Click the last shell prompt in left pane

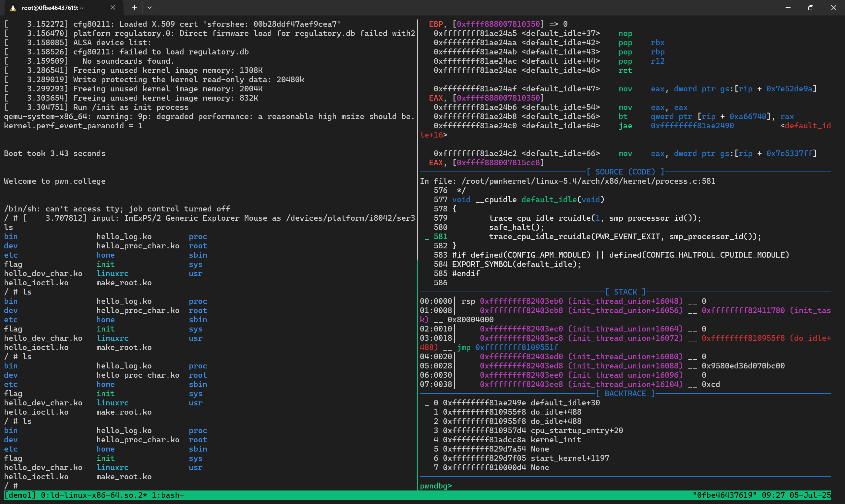click(x=11, y=486)
